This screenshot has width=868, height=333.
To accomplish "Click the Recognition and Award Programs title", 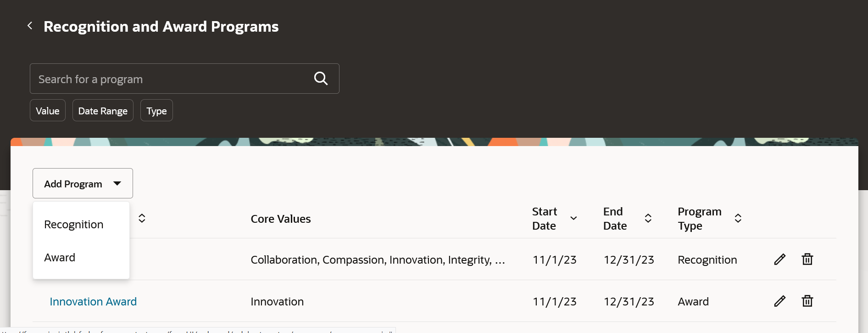I will tap(161, 26).
